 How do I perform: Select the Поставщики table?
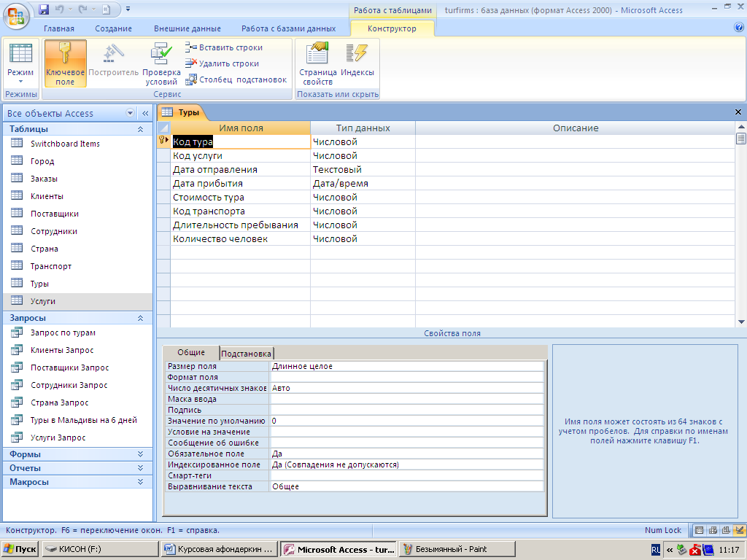click(x=77, y=214)
